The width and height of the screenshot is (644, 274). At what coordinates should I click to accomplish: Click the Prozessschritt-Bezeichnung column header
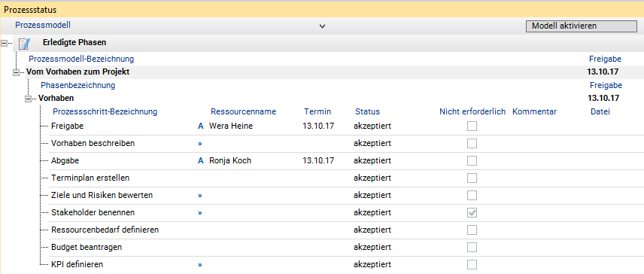point(105,111)
